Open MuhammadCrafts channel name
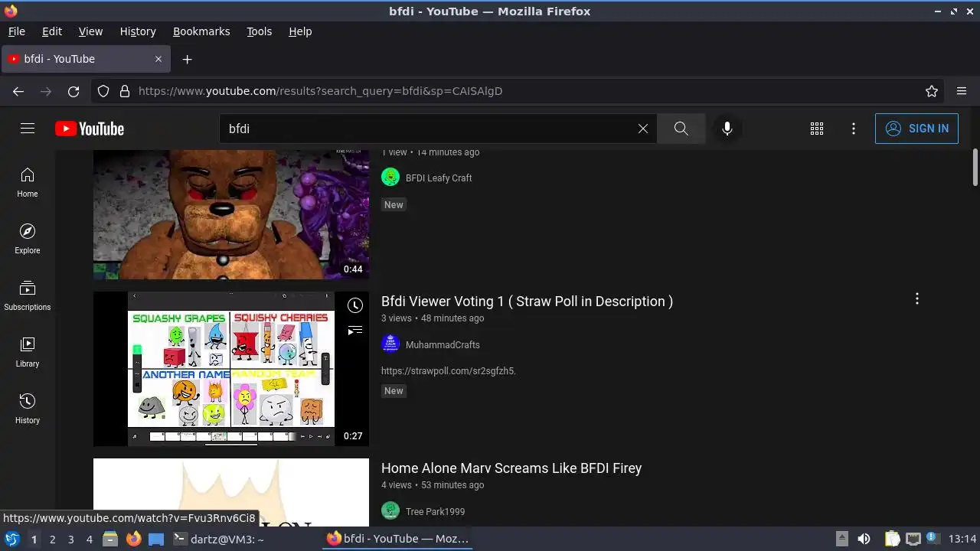The height and width of the screenshot is (551, 980). tap(443, 345)
